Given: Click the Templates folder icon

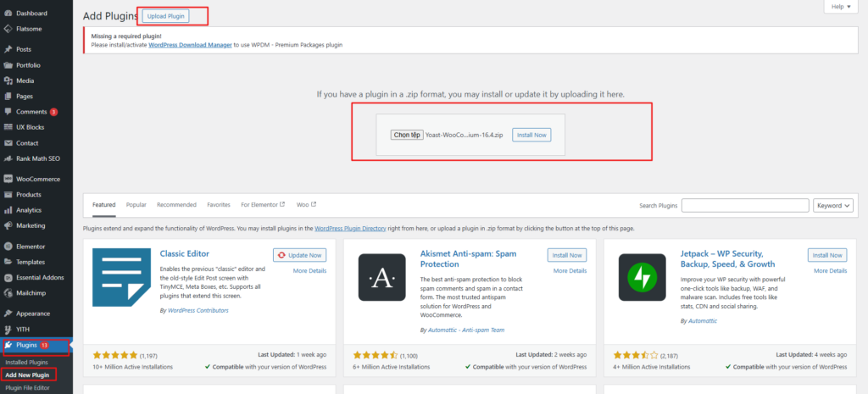Looking at the screenshot, I should tap(8, 262).
